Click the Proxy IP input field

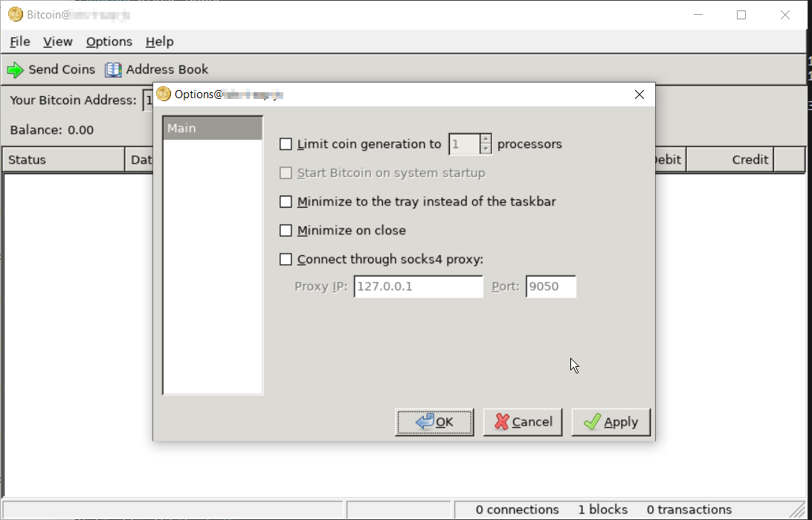coord(416,286)
